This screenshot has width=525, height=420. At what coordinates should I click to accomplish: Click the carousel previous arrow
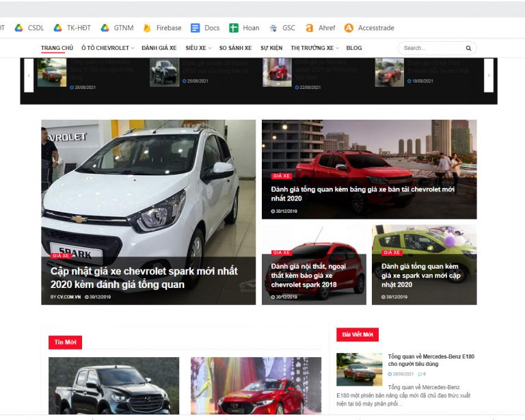(x=29, y=75)
